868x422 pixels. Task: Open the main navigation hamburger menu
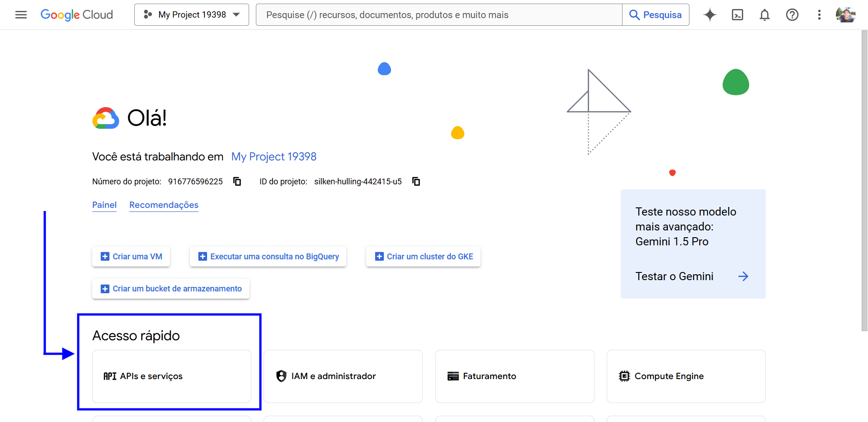(x=21, y=15)
